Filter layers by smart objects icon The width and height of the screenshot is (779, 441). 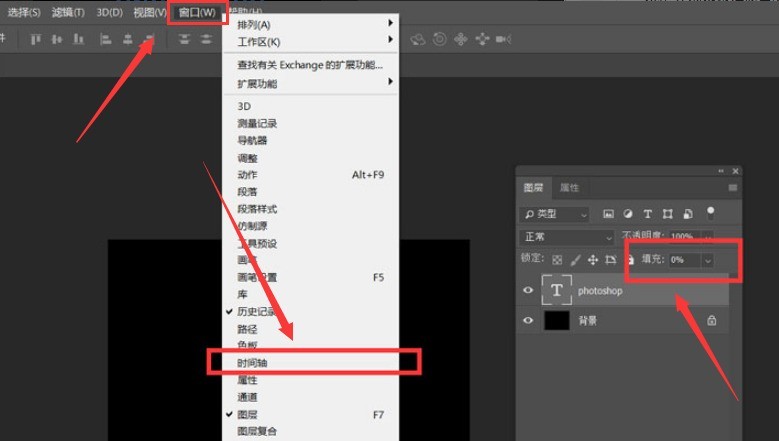(x=688, y=214)
